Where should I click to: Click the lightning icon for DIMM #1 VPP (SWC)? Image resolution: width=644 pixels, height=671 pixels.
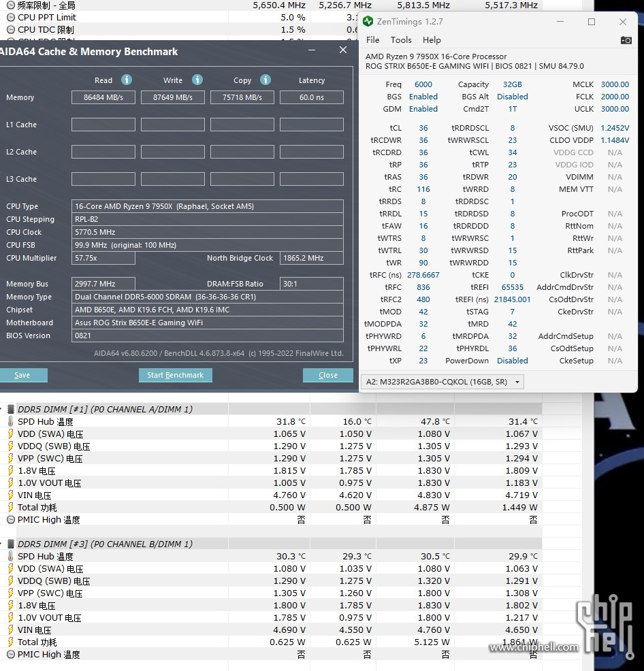coord(11,458)
